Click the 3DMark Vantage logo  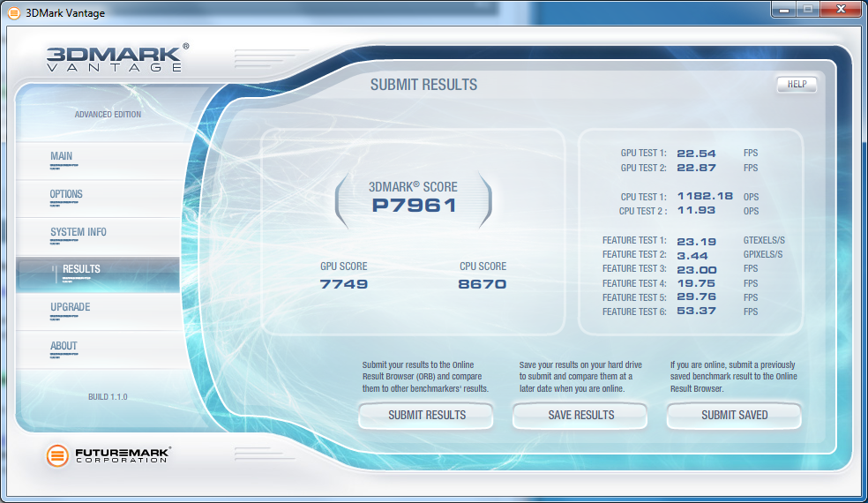pyautogui.click(x=117, y=58)
